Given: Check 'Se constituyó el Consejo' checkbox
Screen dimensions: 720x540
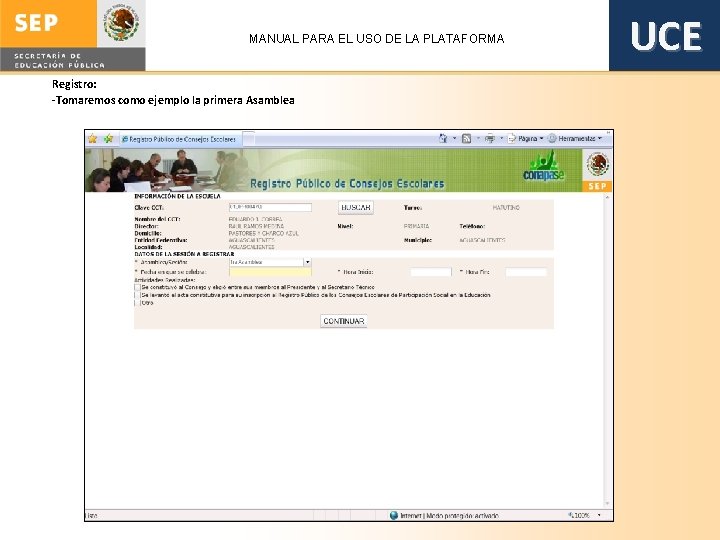Looking at the screenshot, I should click(x=137, y=287).
